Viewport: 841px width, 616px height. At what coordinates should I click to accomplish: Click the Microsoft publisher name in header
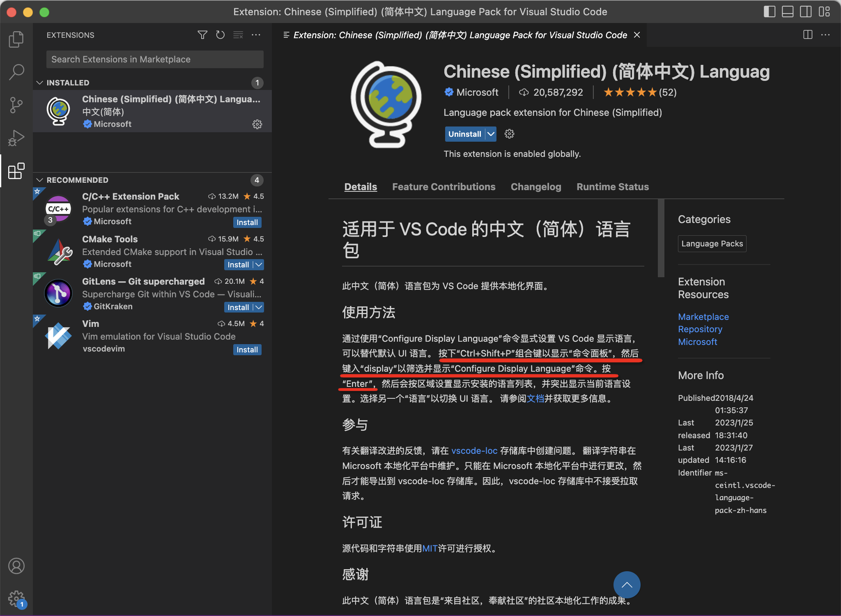coord(477,92)
